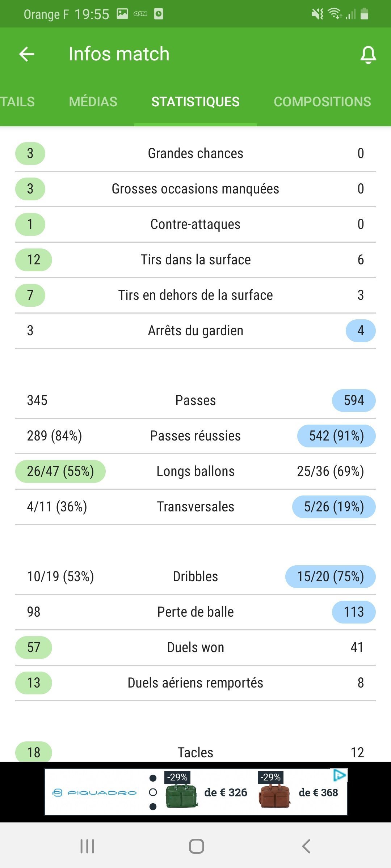This screenshot has width=391, height=868.
Task: Open the partially visible DÉTAILS tab
Action: [17, 102]
